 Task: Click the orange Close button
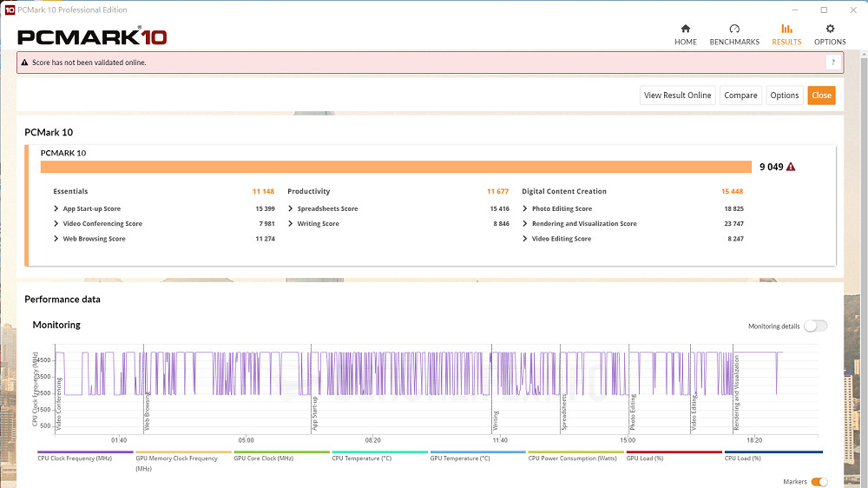[x=821, y=96]
